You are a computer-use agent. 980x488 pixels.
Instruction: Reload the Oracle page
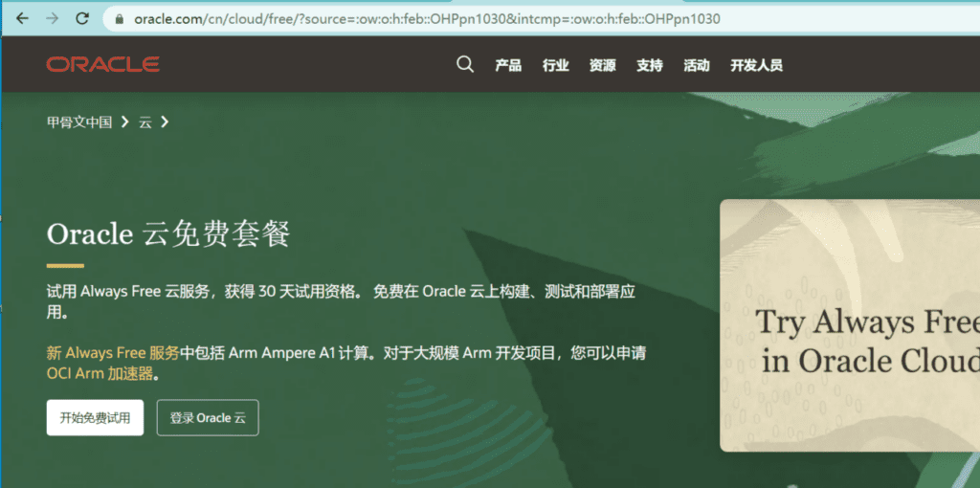pyautogui.click(x=82, y=18)
